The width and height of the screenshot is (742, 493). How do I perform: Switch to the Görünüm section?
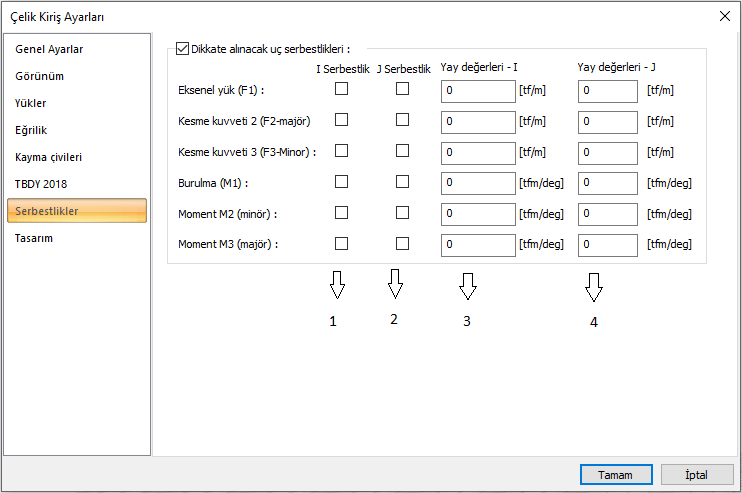tap(40, 76)
